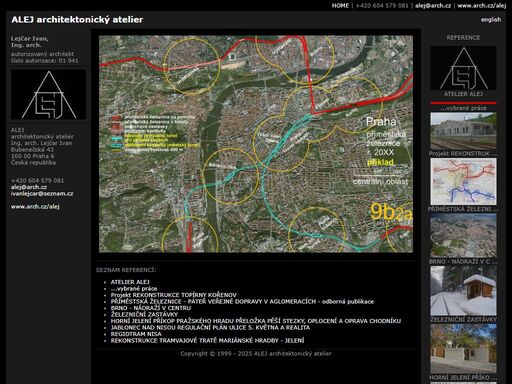Click the REFERENCE heading in right panel
512x384 pixels.
[x=463, y=38]
